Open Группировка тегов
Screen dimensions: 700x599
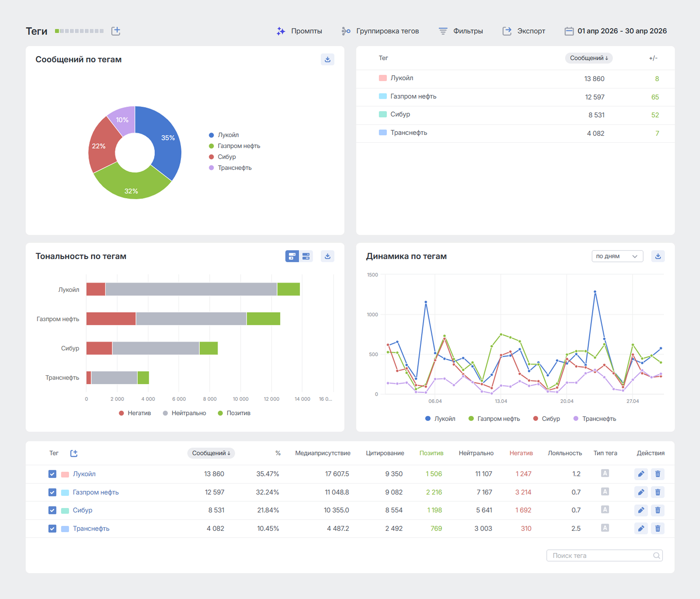[x=380, y=31]
